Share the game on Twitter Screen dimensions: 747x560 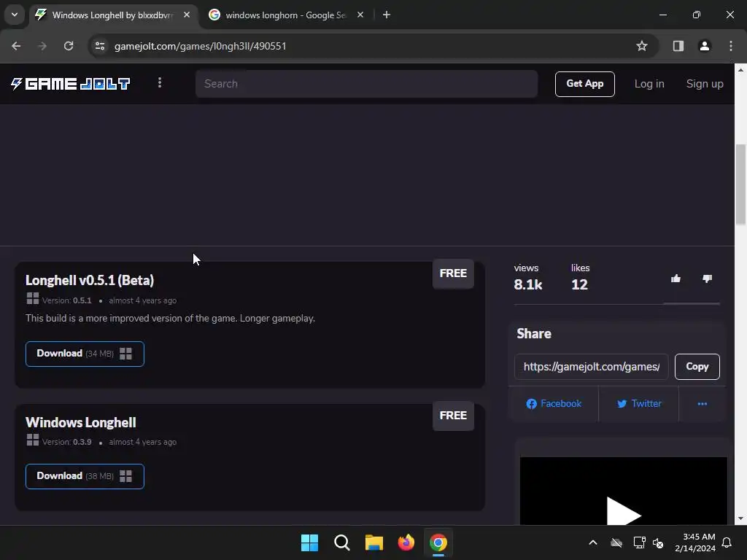tap(639, 404)
